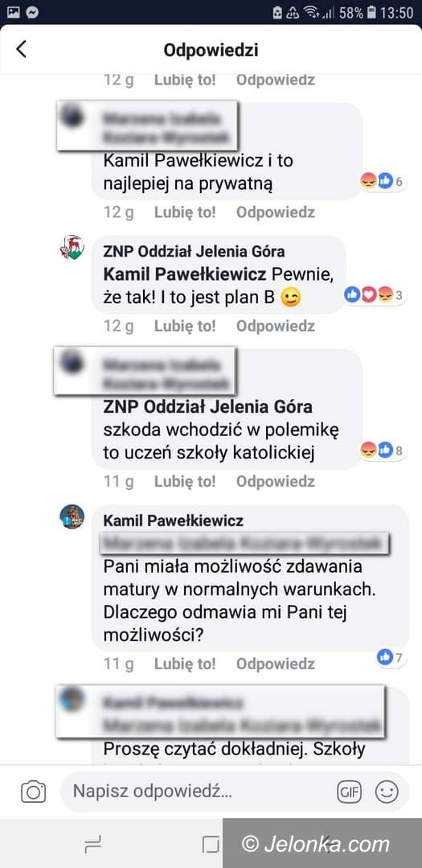Viewport: 422px width, 868px height.
Task: Tap the Messenger notification icon in status bar
Action: [x=32, y=11]
